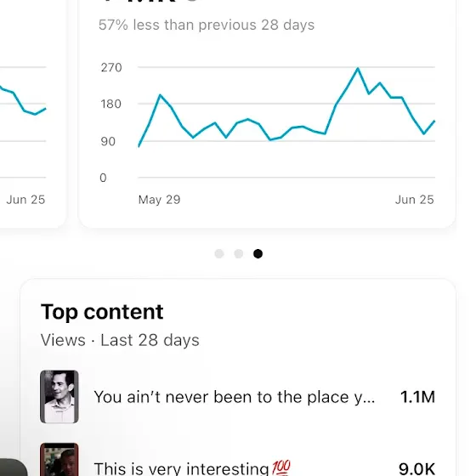Tap 'Views · Last 28 days' subtitle

point(120,340)
